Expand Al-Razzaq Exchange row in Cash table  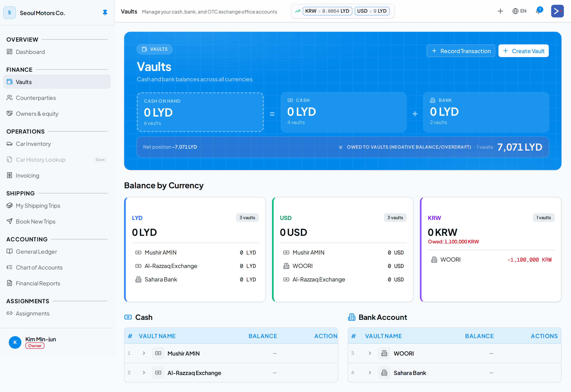[144, 373]
